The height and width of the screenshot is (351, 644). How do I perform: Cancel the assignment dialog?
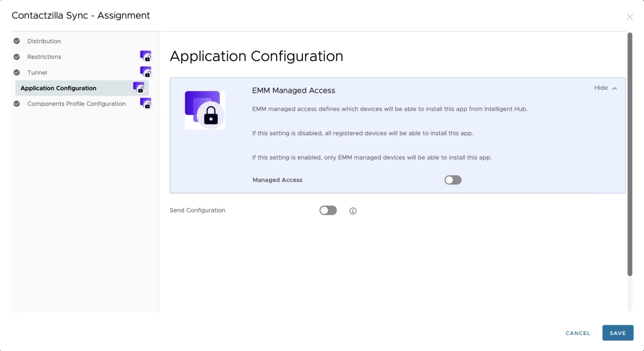pyautogui.click(x=578, y=333)
